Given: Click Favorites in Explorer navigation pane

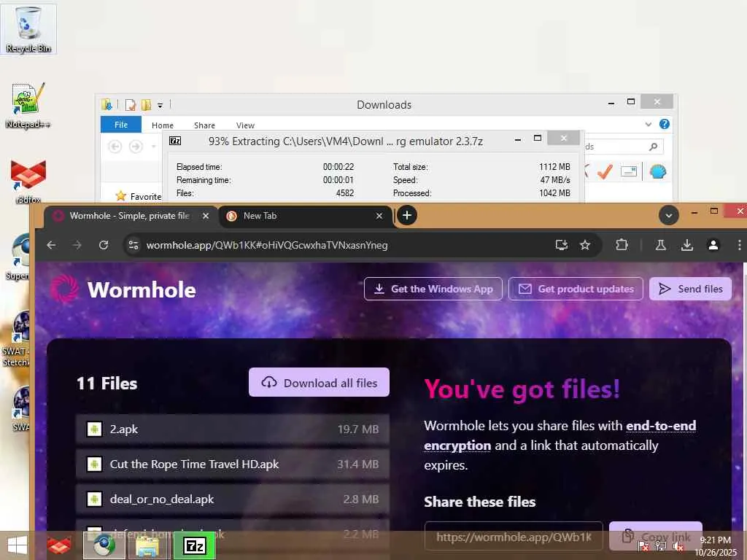Looking at the screenshot, I should [x=145, y=196].
